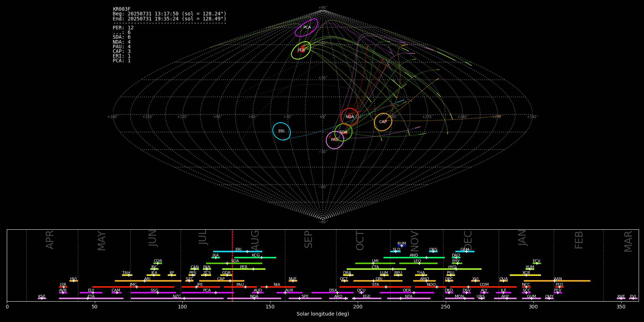Click the NZC shower bar in timeline
The width and height of the screenshot is (644, 322).
[x=177, y=298]
